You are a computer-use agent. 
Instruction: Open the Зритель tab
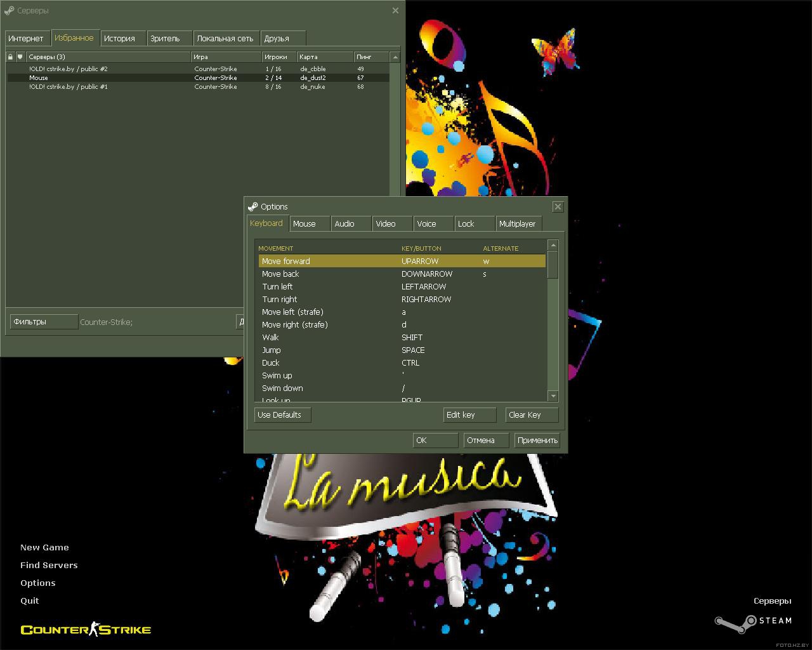tap(170, 38)
